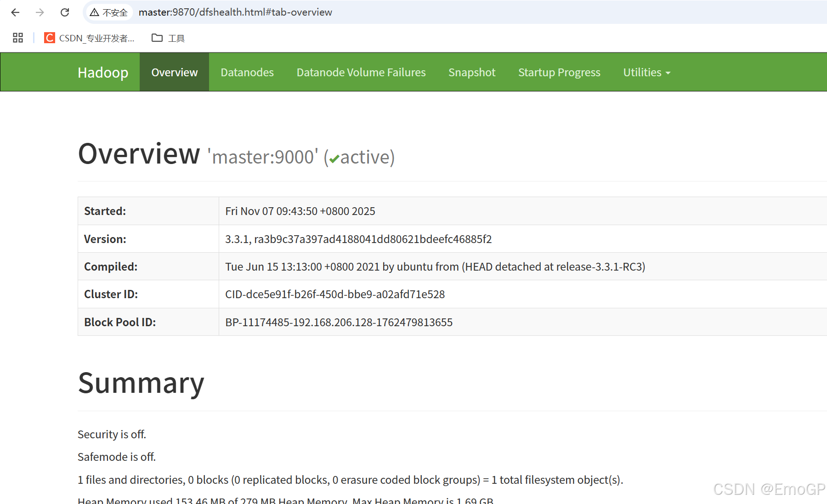Click the 'Started:' row label
The height and width of the screenshot is (504, 827).
click(x=105, y=211)
